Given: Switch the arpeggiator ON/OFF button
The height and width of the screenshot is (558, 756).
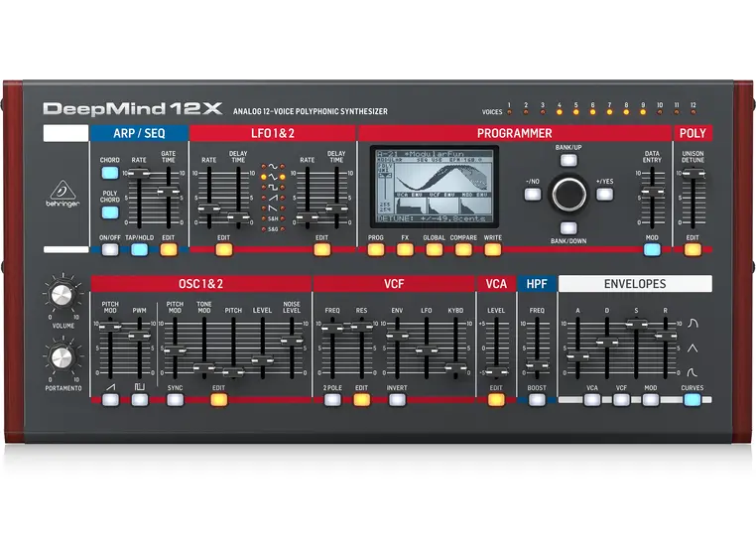Looking at the screenshot, I should [x=110, y=249].
